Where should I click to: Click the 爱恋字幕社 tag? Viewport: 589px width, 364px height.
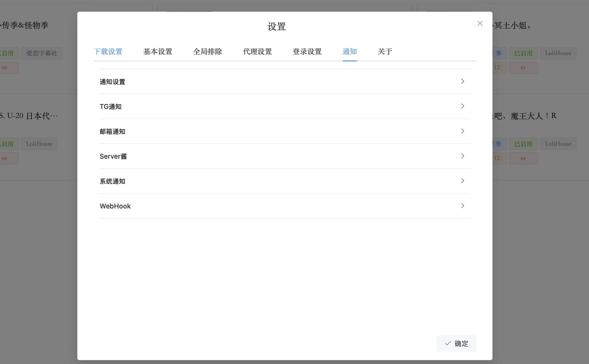click(x=42, y=53)
